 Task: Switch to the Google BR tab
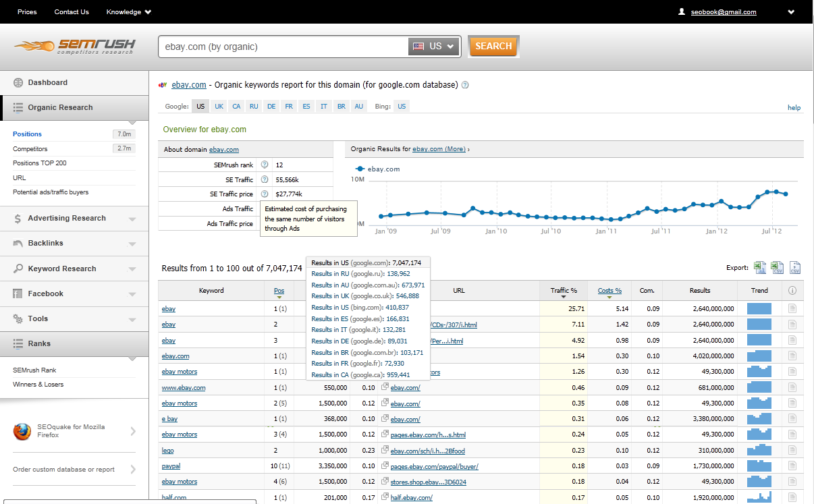click(x=342, y=107)
